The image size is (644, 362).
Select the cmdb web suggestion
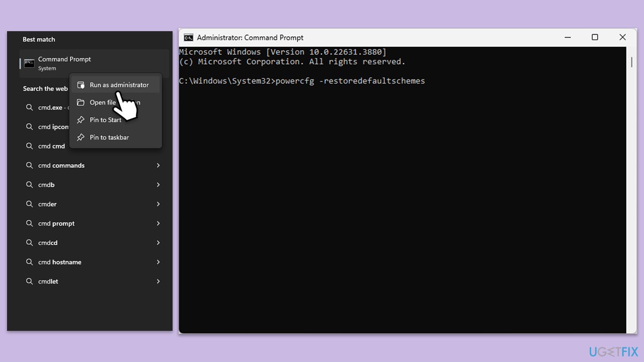pyautogui.click(x=95, y=185)
